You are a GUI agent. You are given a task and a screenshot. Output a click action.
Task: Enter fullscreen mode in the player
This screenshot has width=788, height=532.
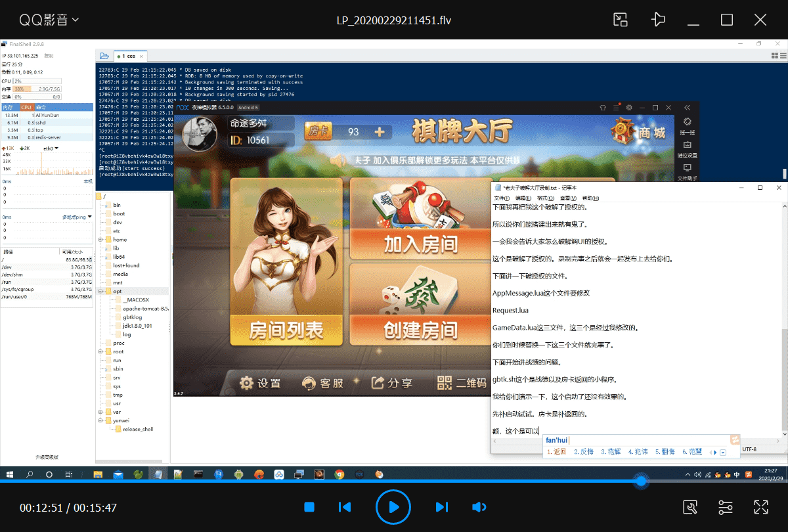click(761, 507)
